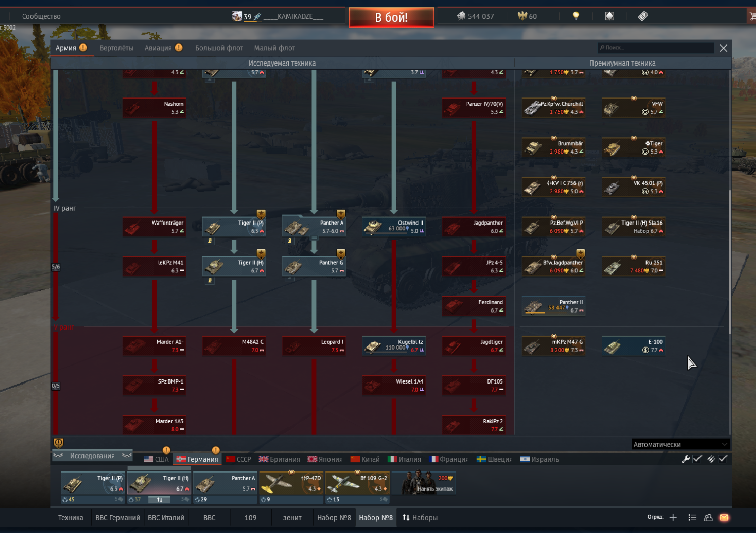
Task: Open the white diamond icon in top bar
Action: (x=610, y=16)
